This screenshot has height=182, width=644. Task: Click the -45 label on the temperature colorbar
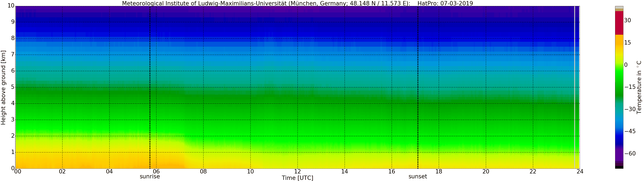pos(630,131)
